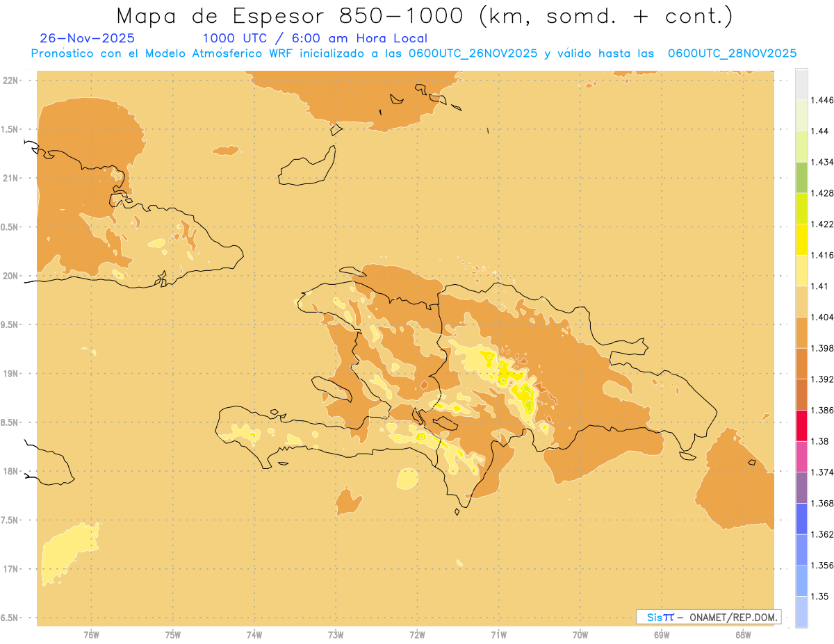The width and height of the screenshot is (834, 644).
Task: Click the valid-until time '0600UTC_28NOV2025'
Action: 732,53
